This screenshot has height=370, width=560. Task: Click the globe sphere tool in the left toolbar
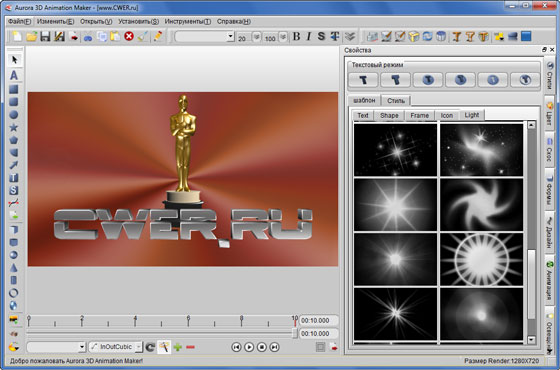click(14, 306)
